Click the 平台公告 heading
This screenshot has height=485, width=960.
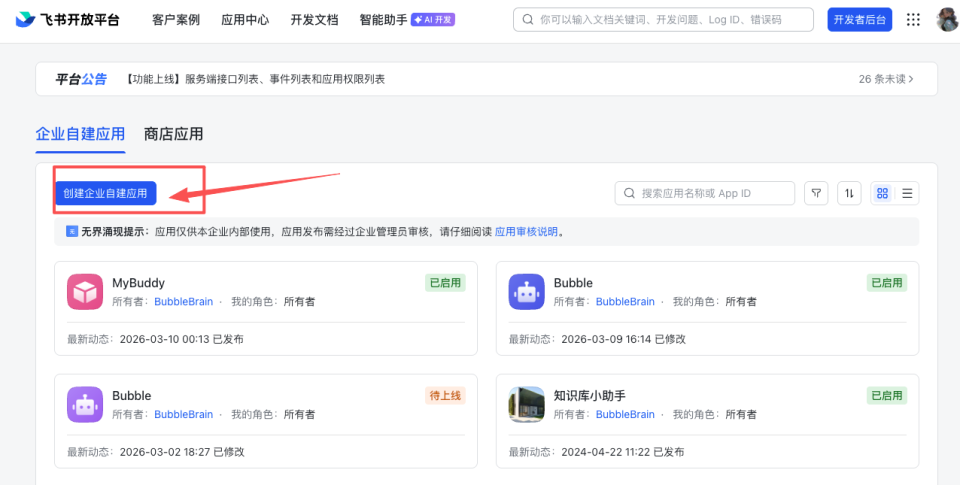tap(81, 79)
